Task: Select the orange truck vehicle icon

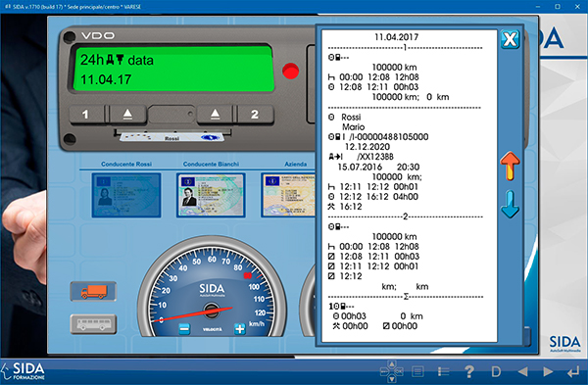Action: pos(93,291)
